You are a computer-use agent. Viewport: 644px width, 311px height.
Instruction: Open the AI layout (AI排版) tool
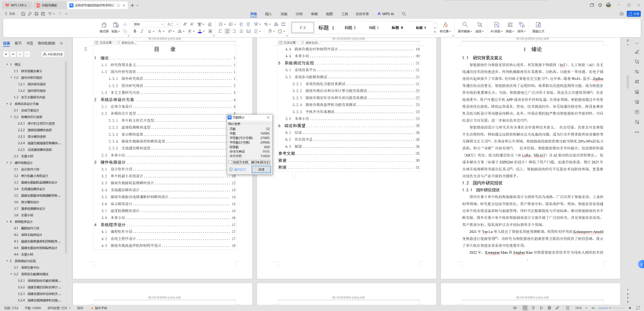point(496,26)
